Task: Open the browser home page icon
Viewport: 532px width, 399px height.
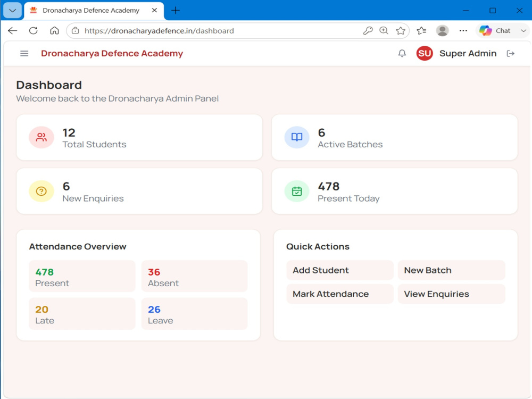Action: coord(54,30)
